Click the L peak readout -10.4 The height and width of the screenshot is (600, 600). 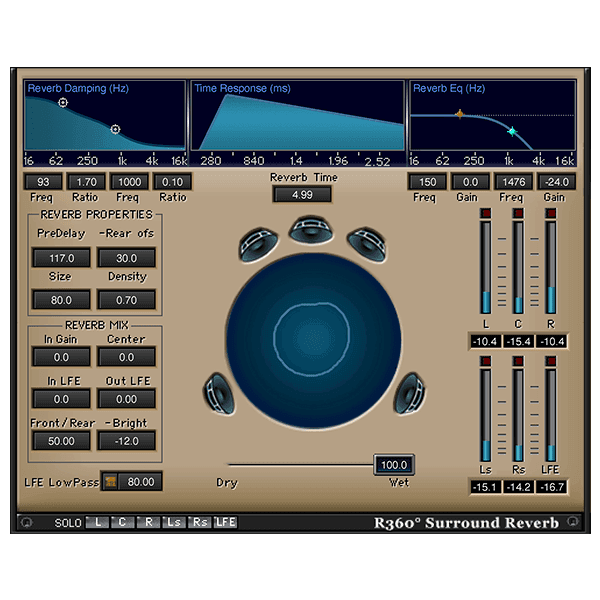point(485,341)
